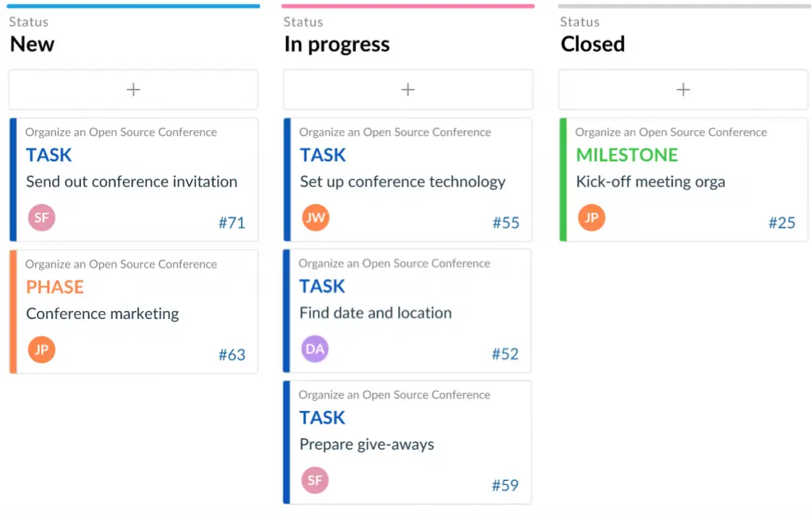Screen dimensions: 812x515
Task: Click the MILESTONE label on Kick-off meeting card
Action: (x=626, y=155)
